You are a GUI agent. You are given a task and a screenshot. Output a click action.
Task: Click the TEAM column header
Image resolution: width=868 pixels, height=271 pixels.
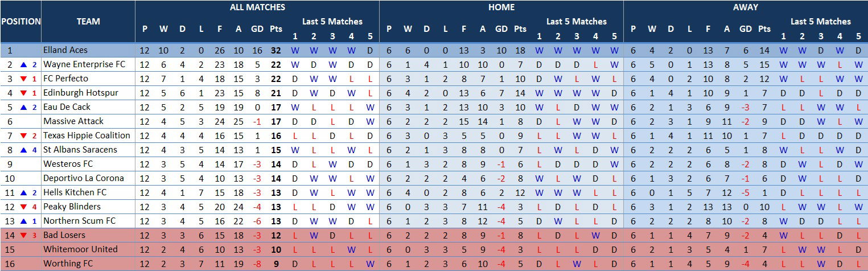(x=88, y=22)
